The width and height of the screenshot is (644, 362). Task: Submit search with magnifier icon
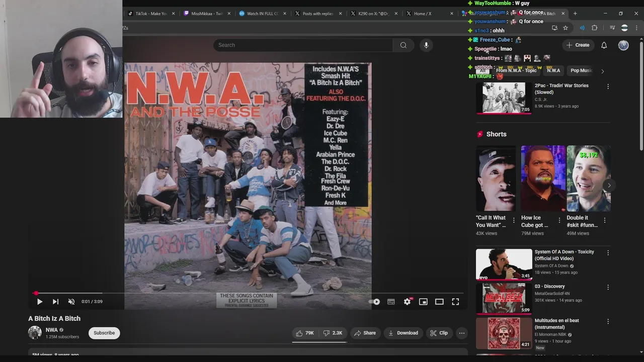coord(403,45)
